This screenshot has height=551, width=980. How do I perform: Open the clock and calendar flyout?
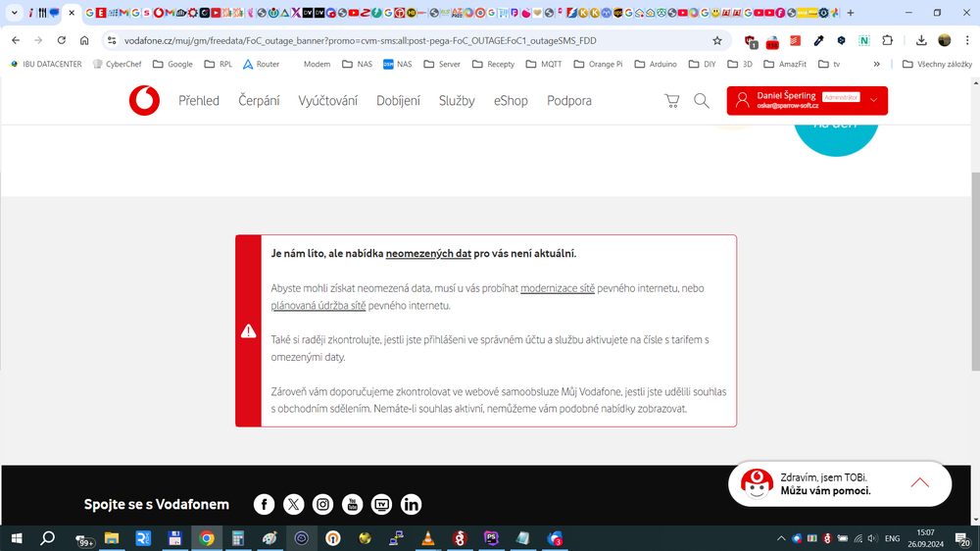[x=926, y=538]
